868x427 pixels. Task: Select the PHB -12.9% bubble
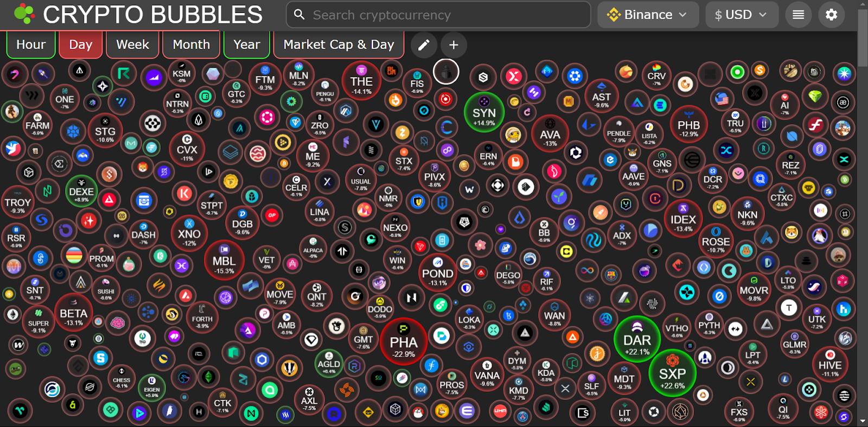click(x=689, y=124)
